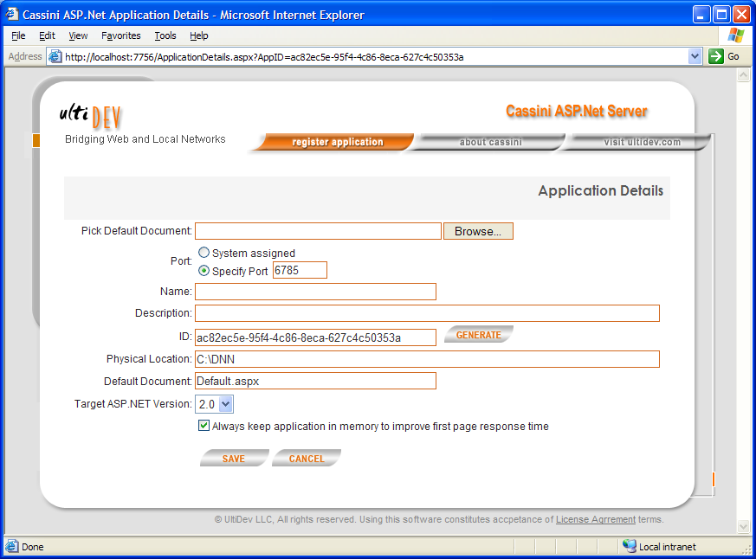This screenshot has height=559, width=756.
Task: Click the Internet Explorer title bar icon
Action: (x=12, y=15)
